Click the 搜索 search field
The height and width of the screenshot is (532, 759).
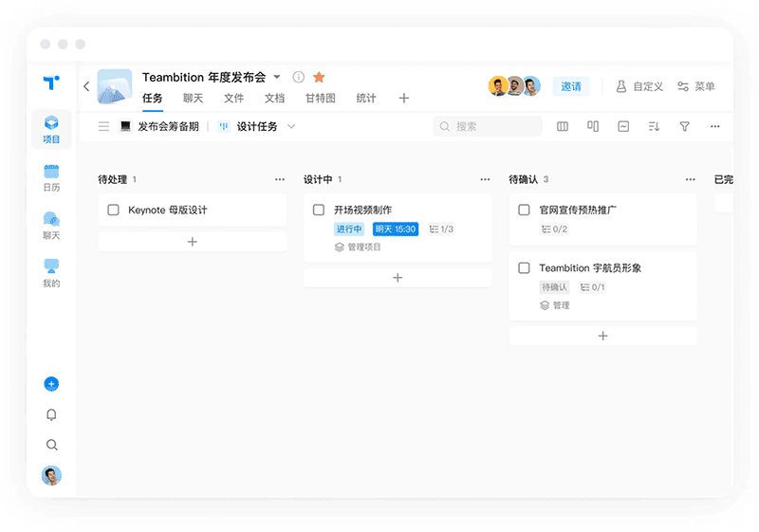point(488,127)
